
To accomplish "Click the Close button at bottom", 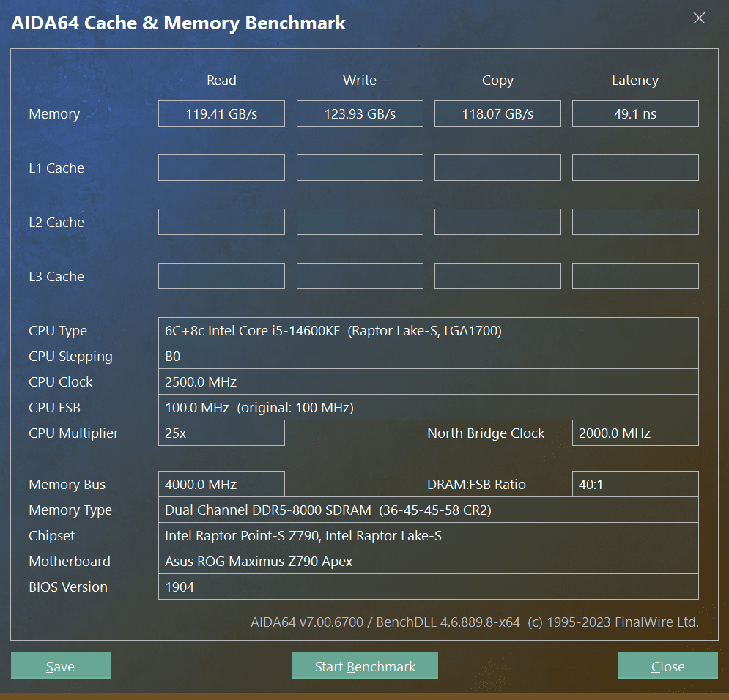I will click(668, 666).
